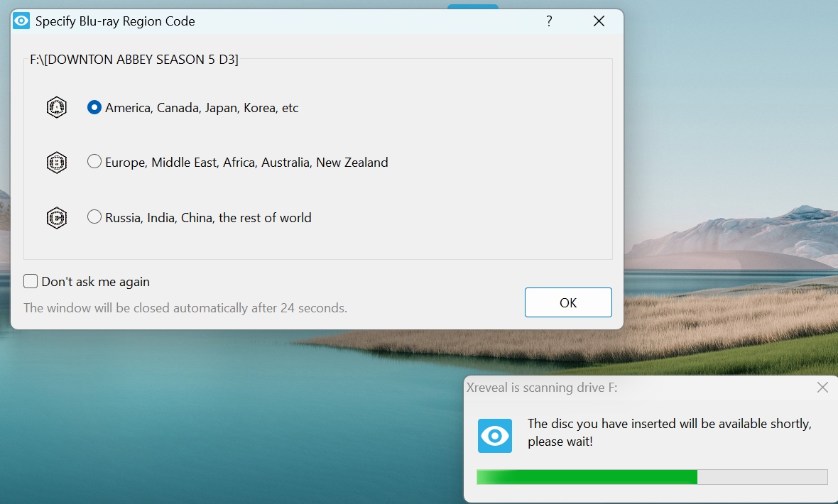Click the close X on the scanning notification
The width and height of the screenshot is (838, 504).
click(822, 388)
